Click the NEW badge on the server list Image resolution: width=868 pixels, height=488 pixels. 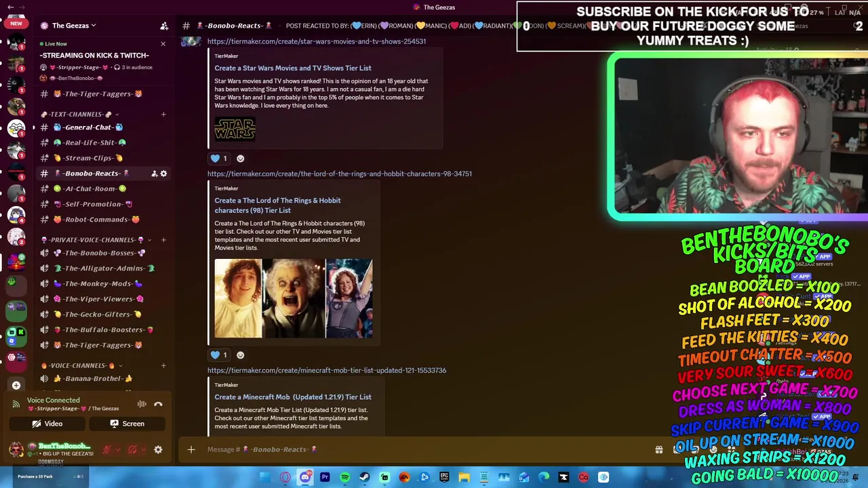tap(16, 23)
